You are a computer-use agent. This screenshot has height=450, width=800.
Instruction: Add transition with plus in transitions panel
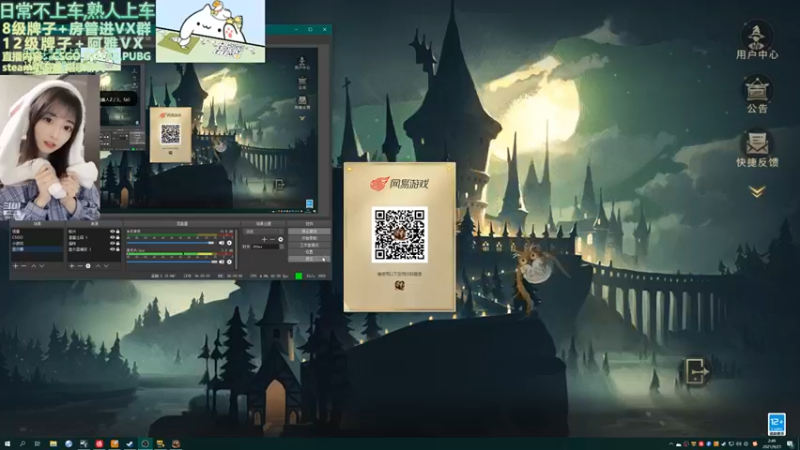[264, 239]
